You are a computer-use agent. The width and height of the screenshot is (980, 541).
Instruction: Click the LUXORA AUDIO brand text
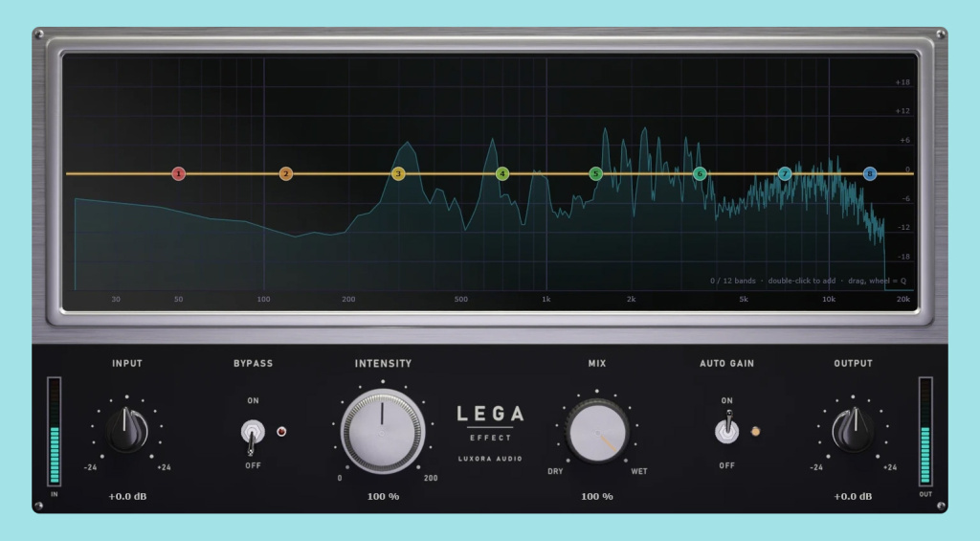(x=490, y=459)
